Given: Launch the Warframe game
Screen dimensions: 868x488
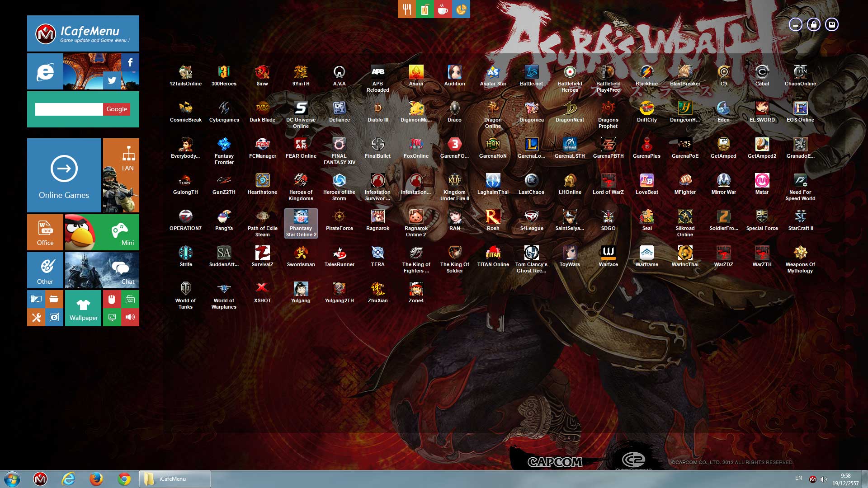Looking at the screenshot, I should point(646,256).
